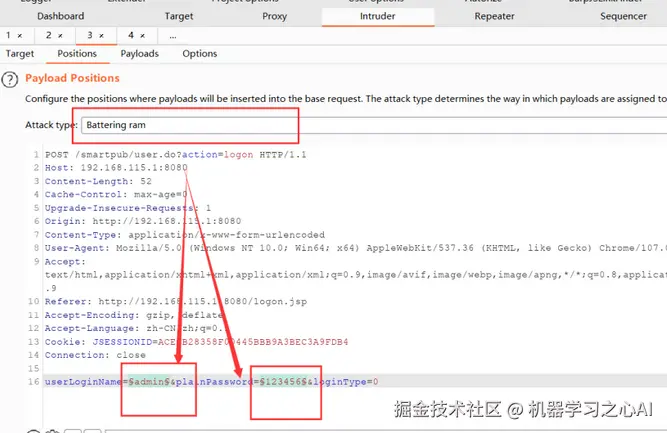
Task: Close Intruder tab 3 with its x
Action: 101,36
